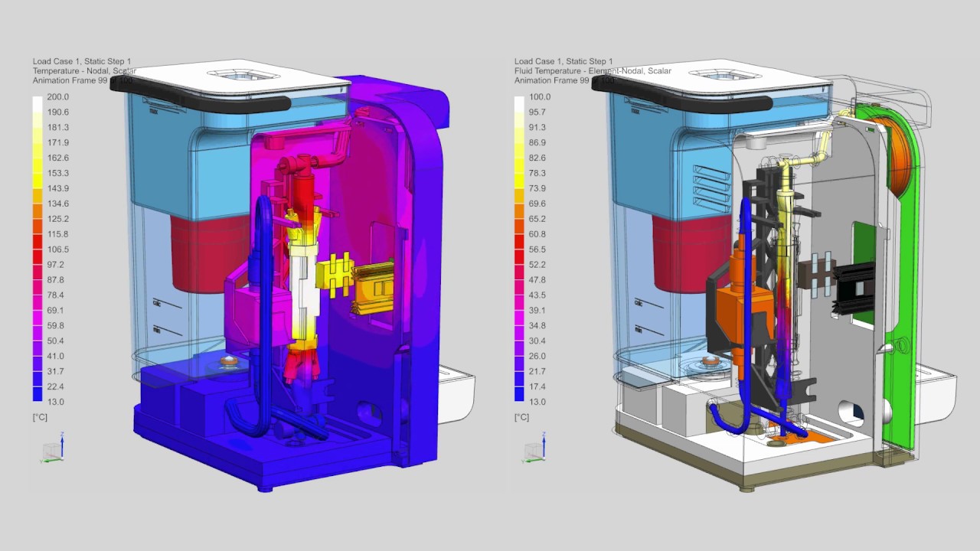Click the 22.4 legend value
The width and height of the screenshot is (980, 551).
[56, 387]
